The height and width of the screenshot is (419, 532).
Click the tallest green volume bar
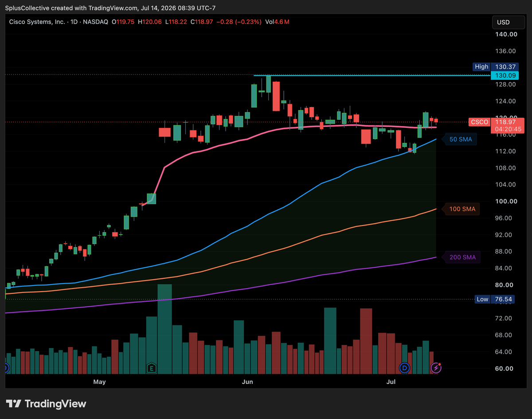click(164, 329)
